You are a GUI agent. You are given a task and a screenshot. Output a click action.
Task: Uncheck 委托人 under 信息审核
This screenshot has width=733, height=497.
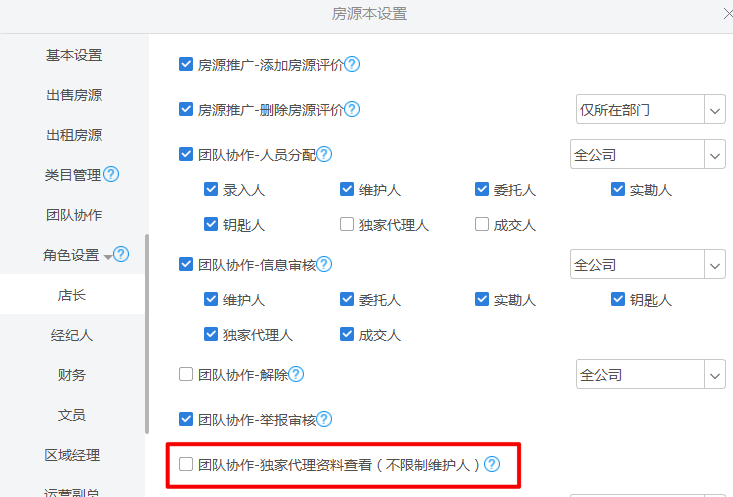click(x=347, y=299)
